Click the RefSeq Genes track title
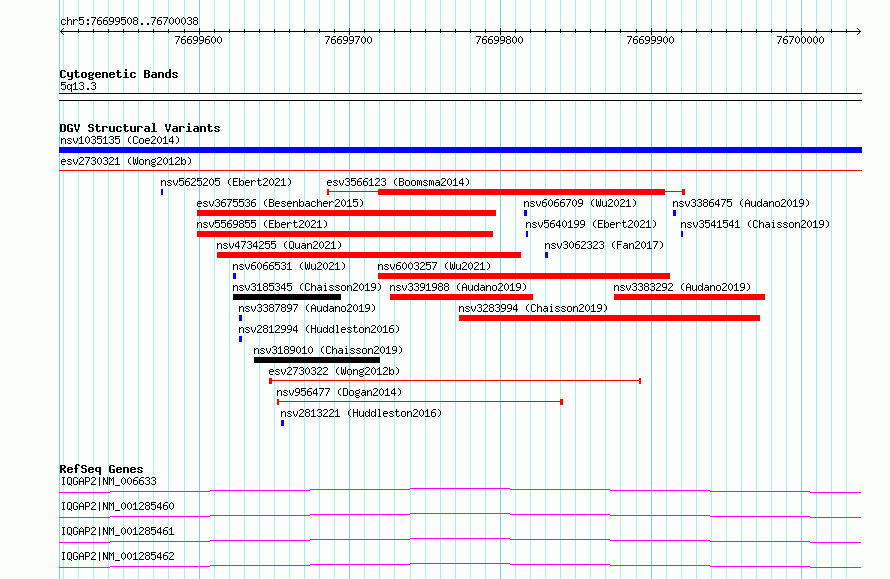890x579 pixels. tap(101, 469)
